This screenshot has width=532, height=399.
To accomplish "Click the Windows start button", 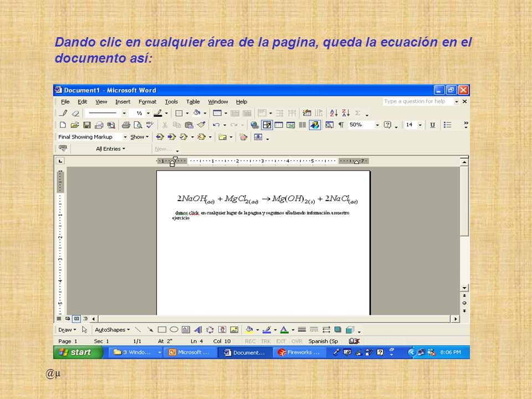I will pos(78,352).
